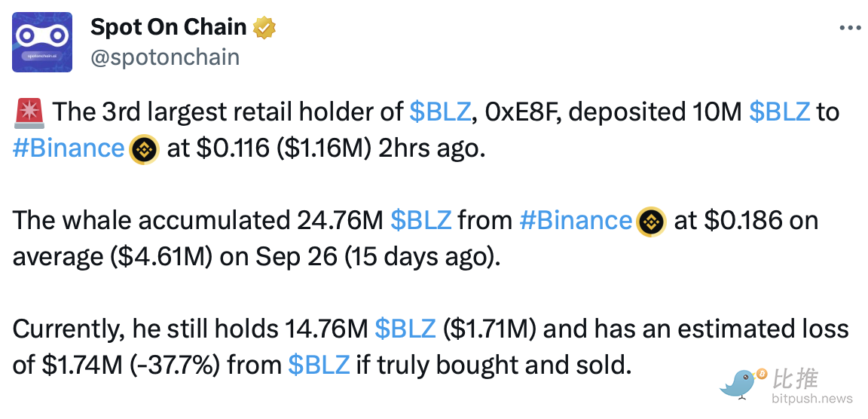Image resolution: width=868 pixels, height=419 pixels.
Task: Open the #Binance hashtag before "at $0.186"
Action: (x=576, y=221)
